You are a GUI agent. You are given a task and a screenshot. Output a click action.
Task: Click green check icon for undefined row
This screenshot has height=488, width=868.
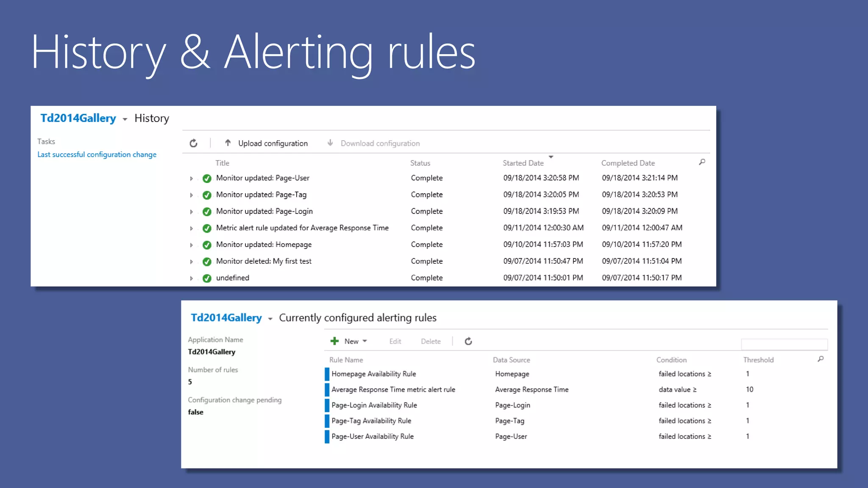(207, 278)
